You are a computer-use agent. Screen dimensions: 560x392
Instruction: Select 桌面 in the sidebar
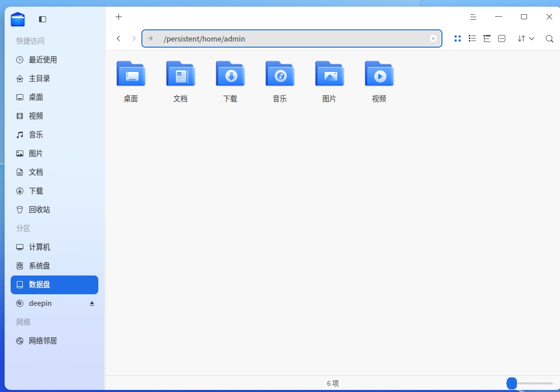click(54, 97)
